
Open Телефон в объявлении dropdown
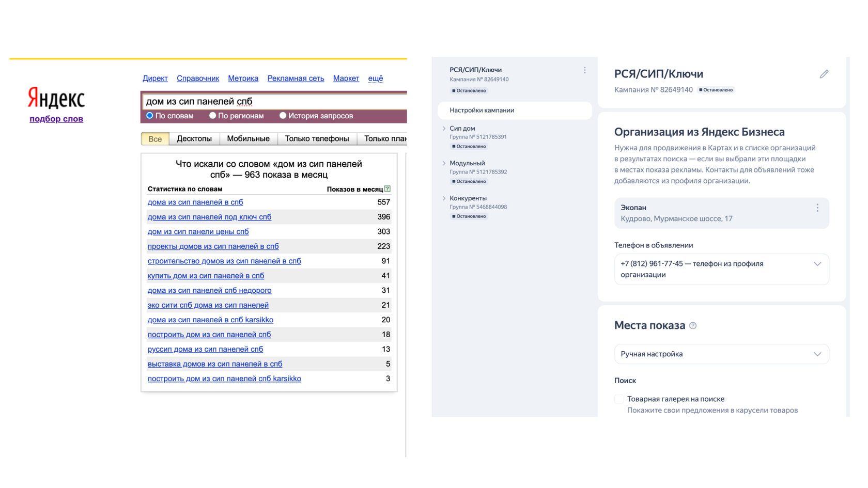click(x=721, y=269)
